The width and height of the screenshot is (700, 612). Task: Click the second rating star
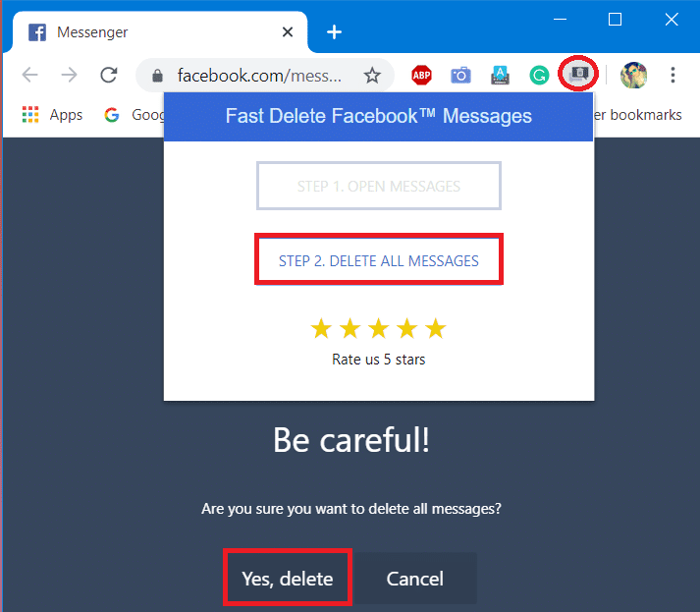click(350, 329)
